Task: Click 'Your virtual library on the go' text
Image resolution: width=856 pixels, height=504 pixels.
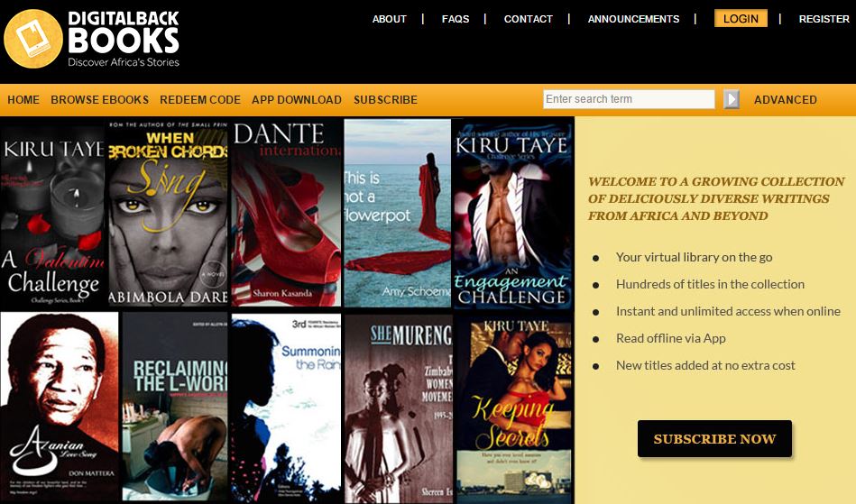Action: click(x=694, y=257)
